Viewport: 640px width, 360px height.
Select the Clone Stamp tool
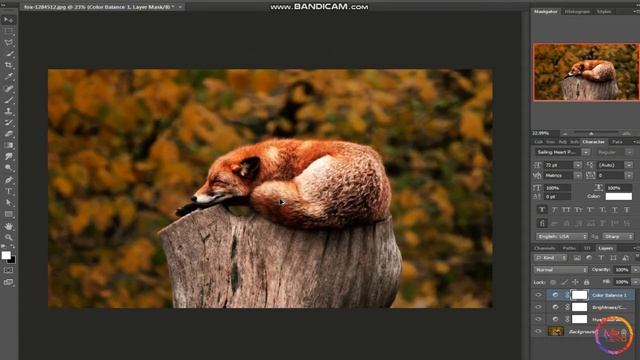coord(8,111)
